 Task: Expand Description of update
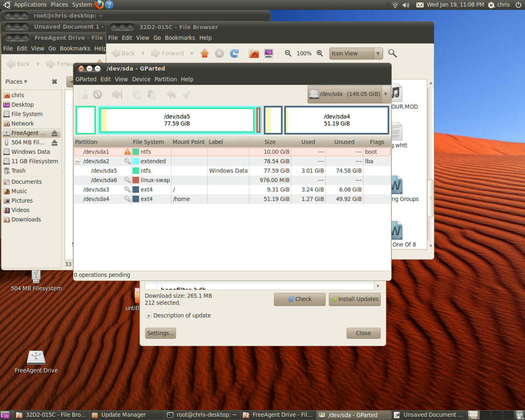[x=148, y=316]
